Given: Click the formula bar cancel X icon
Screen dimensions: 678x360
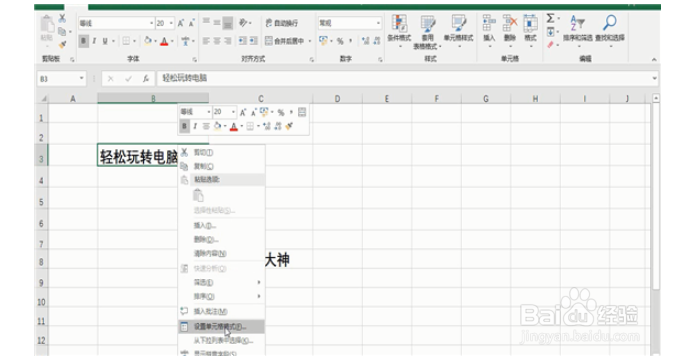Looking at the screenshot, I should tap(111, 79).
